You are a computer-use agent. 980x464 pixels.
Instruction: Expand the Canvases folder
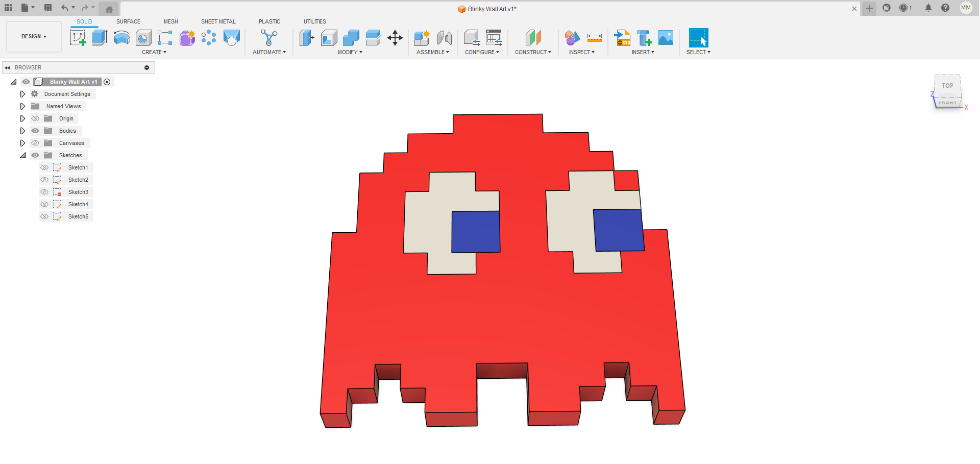tap(22, 143)
